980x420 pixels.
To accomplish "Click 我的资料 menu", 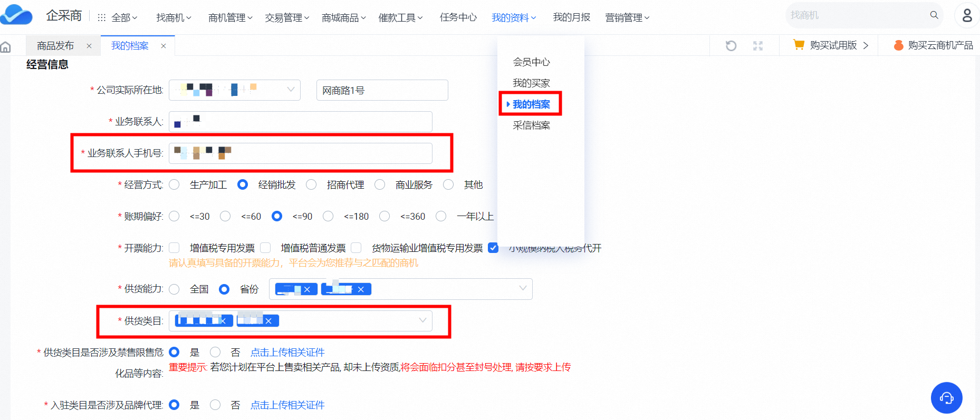I will click(x=514, y=18).
